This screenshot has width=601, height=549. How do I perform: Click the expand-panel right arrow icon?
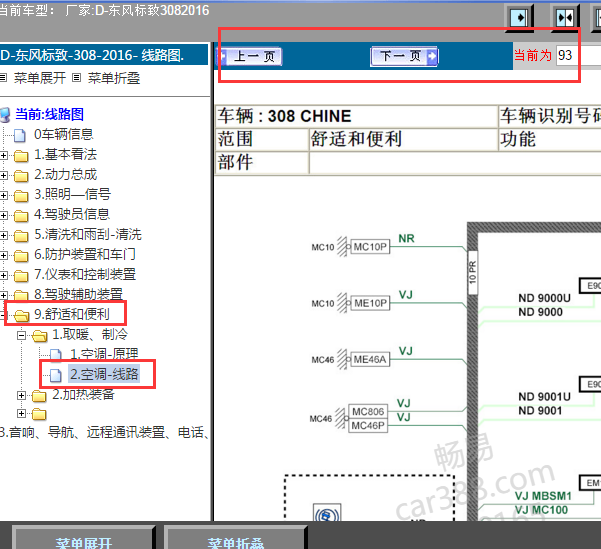coord(520,18)
